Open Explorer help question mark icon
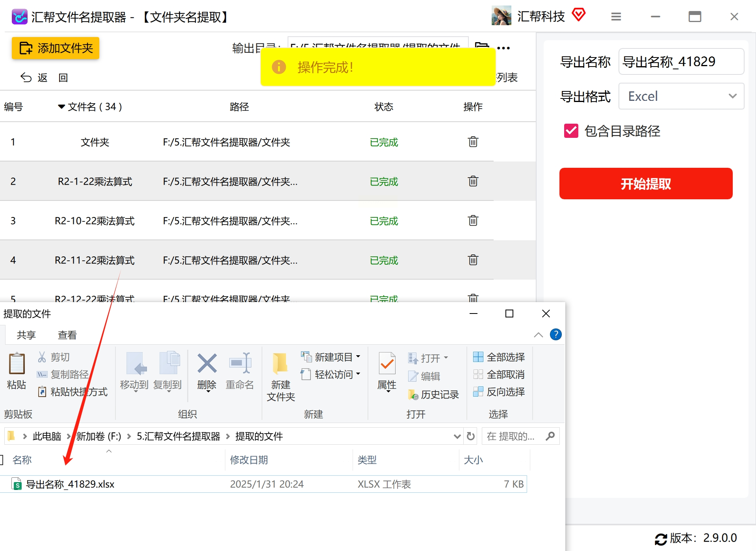The height and width of the screenshot is (551, 756). pyautogui.click(x=556, y=334)
